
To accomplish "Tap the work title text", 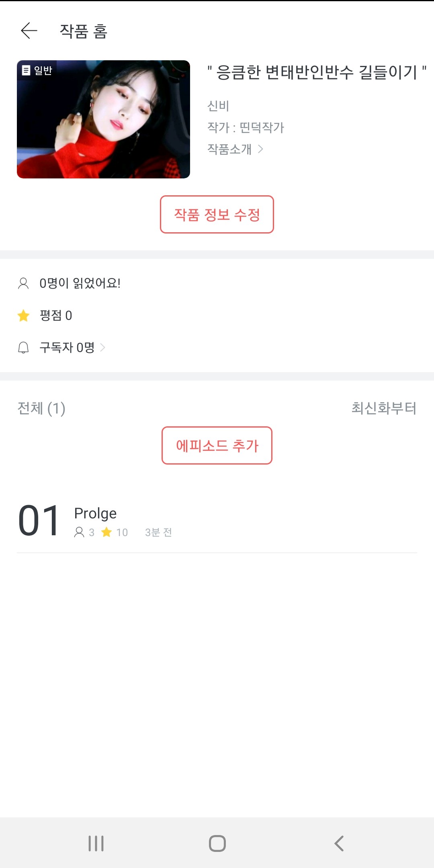I will coord(317,72).
